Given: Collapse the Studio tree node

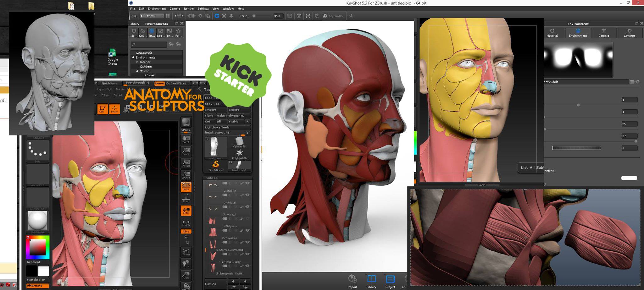Looking at the screenshot, I should click(137, 71).
